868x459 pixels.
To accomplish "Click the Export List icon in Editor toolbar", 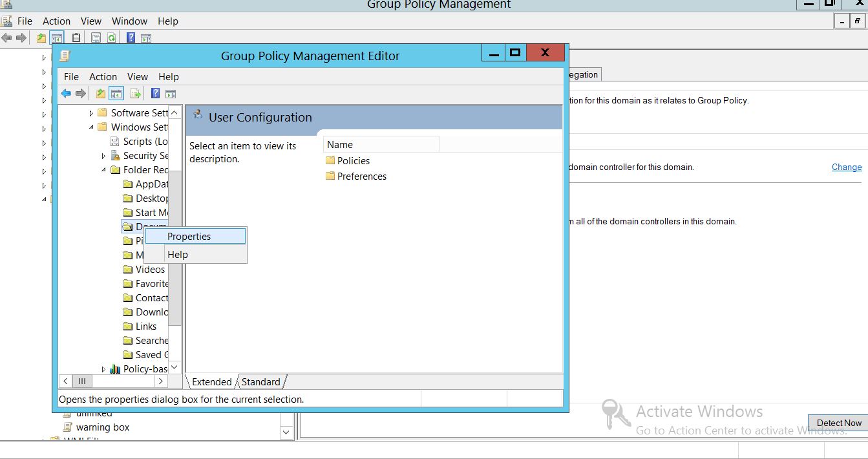I will [136, 94].
